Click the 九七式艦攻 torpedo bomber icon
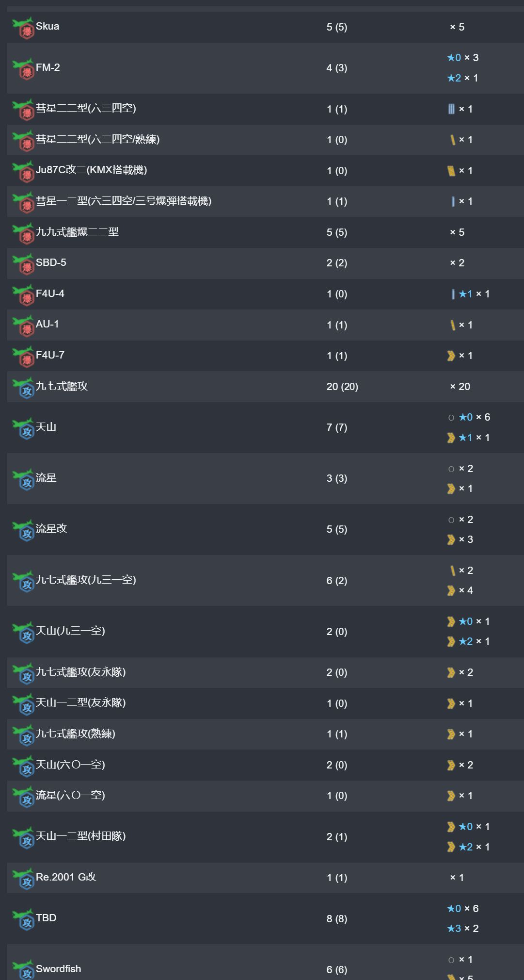The height and width of the screenshot is (980, 524). [x=23, y=388]
